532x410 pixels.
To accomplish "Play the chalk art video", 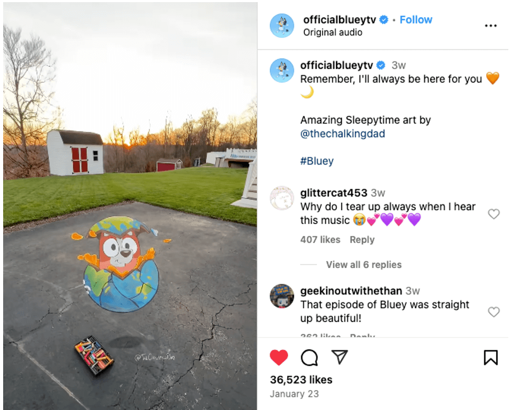I will (130, 206).
